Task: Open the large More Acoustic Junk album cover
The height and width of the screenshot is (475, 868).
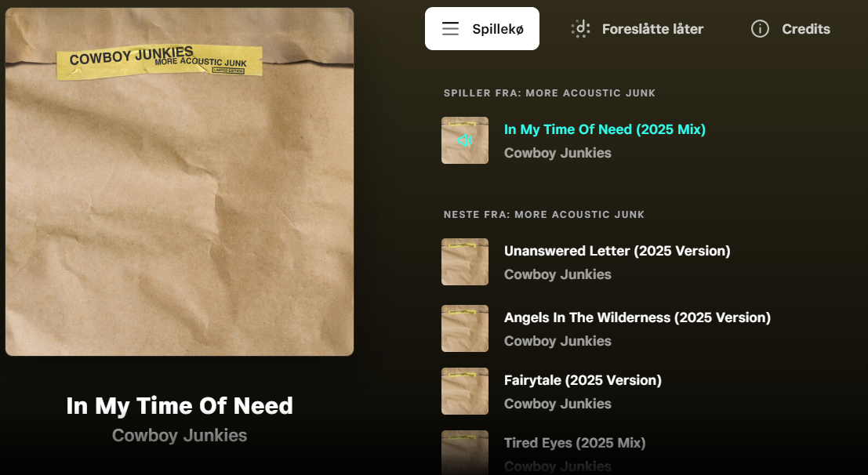Action: tap(180, 182)
